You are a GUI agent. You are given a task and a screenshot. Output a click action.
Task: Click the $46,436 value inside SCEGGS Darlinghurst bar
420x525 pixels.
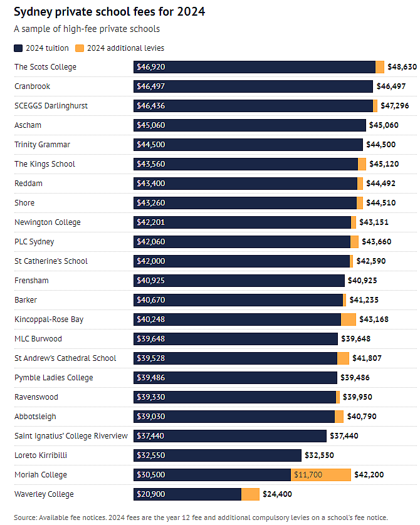150,106
